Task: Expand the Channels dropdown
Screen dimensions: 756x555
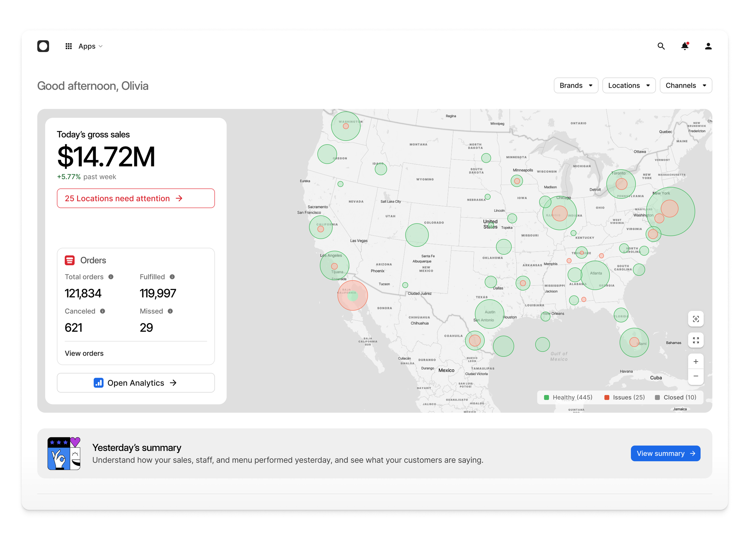Action: pos(686,85)
